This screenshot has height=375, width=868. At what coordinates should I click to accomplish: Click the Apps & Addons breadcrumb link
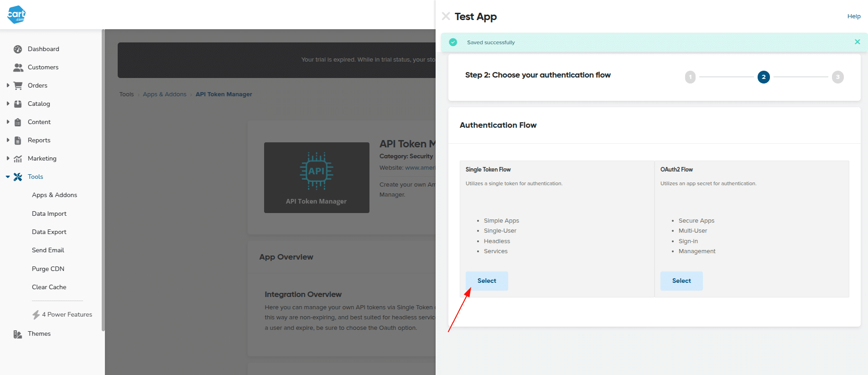(x=165, y=94)
